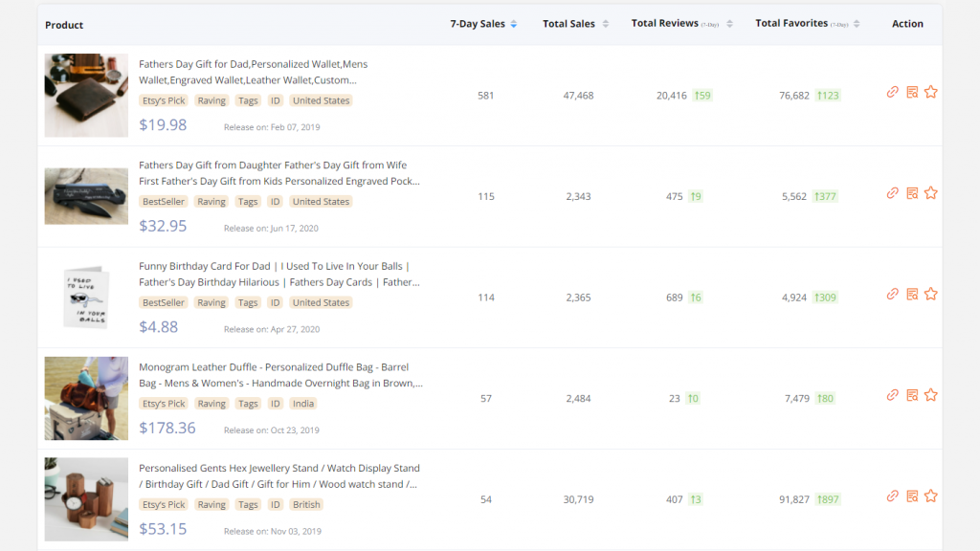This screenshot has width=980, height=551.
Task: Open the Monogram Leather Duffle product title
Action: click(280, 375)
